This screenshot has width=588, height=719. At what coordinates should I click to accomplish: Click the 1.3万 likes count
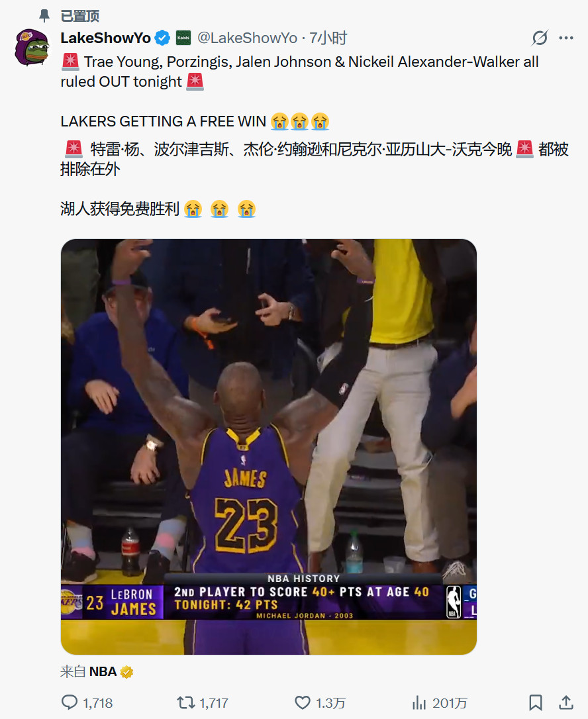click(330, 703)
